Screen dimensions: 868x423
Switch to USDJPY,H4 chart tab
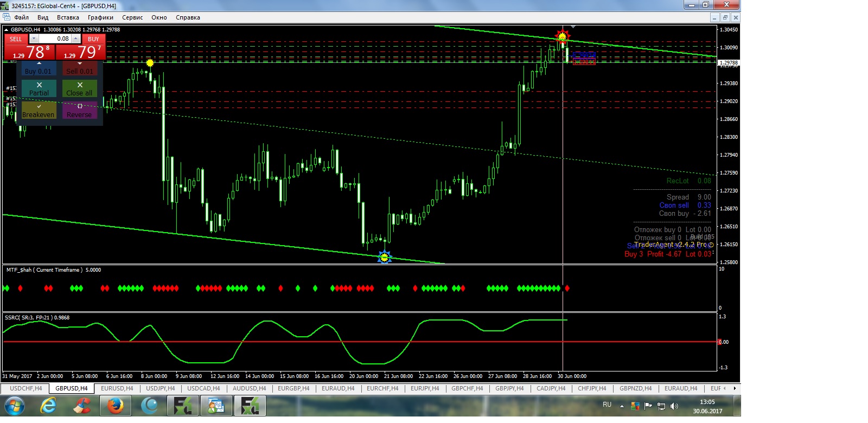pyautogui.click(x=161, y=388)
